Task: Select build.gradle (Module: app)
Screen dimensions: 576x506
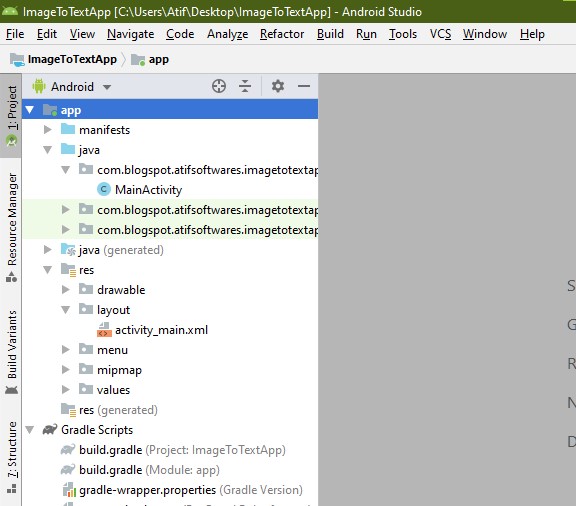Action: 149,470
